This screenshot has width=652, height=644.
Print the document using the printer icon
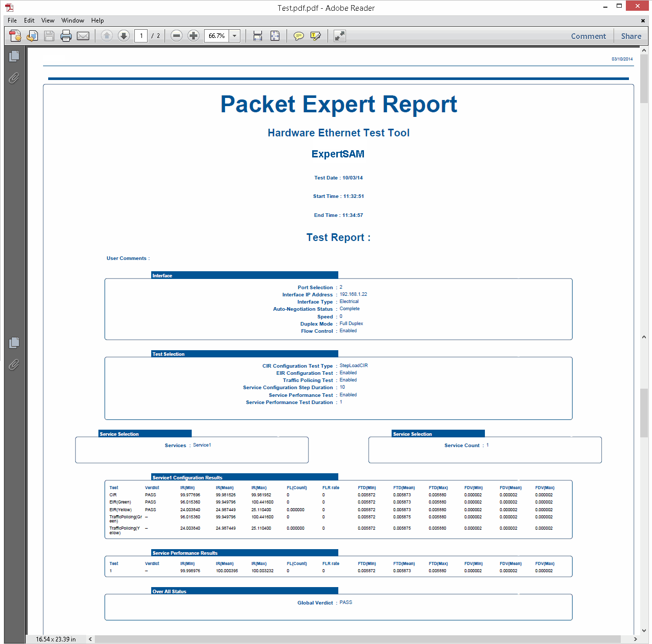pos(66,36)
